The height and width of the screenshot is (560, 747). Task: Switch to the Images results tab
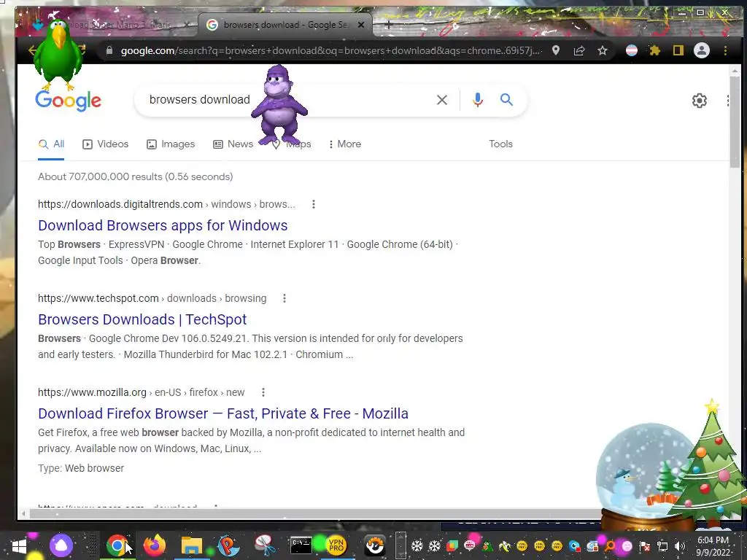click(x=171, y=144)
